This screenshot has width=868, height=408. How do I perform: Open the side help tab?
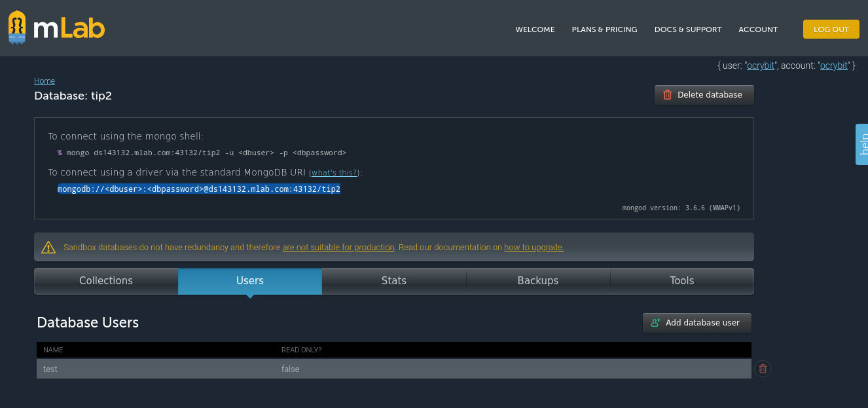coord(862,143)
